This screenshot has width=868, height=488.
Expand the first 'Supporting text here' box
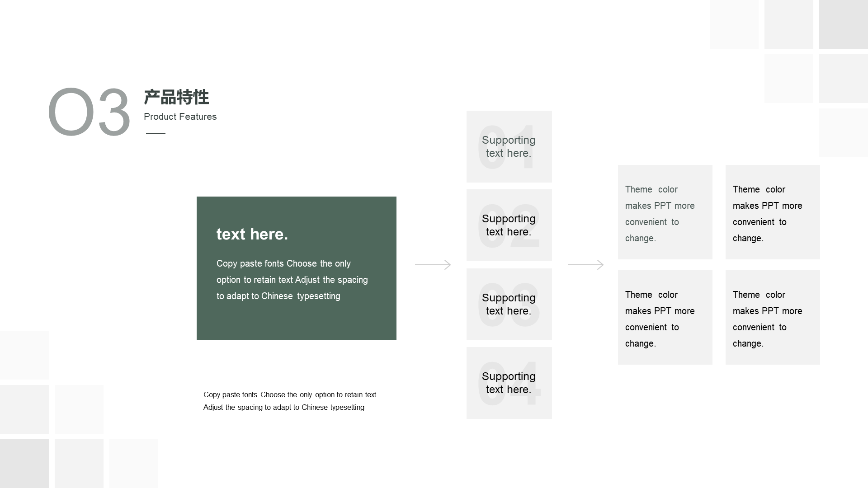(x=508, y=146)
